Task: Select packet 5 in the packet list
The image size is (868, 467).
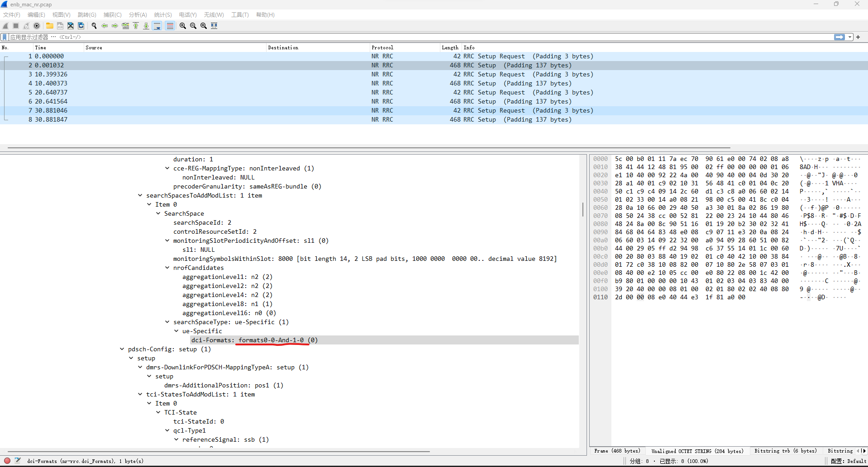Action: click(181, 92)
